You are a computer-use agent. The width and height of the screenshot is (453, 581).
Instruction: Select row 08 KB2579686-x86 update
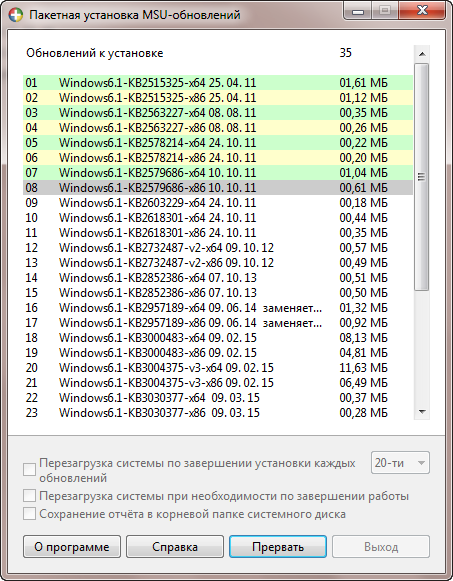(x=218, y=187)
